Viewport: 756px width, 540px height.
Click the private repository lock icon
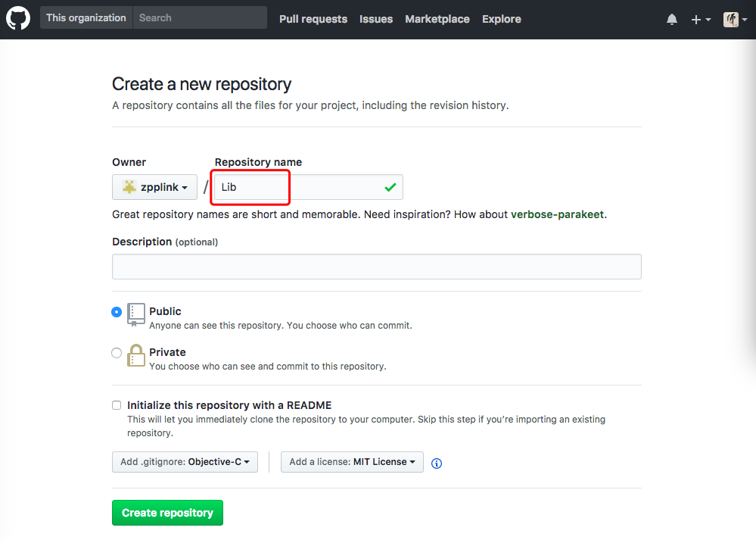135,355
